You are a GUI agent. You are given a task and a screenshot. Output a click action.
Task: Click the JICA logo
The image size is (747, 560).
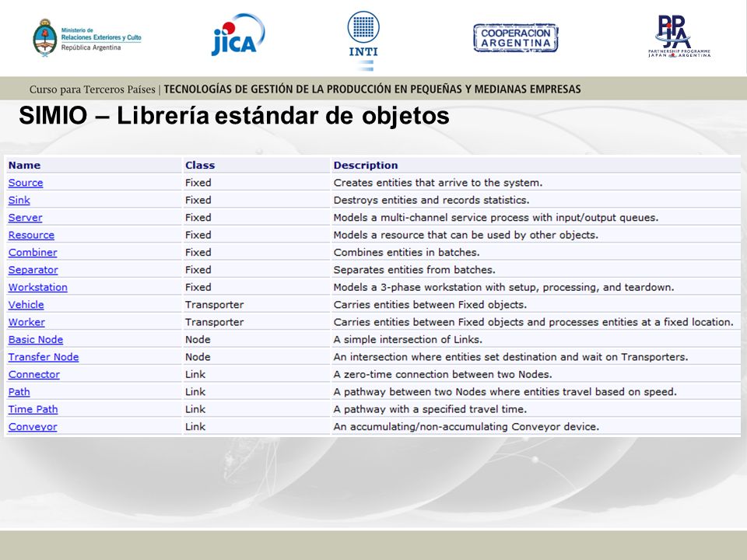point(238,35)
